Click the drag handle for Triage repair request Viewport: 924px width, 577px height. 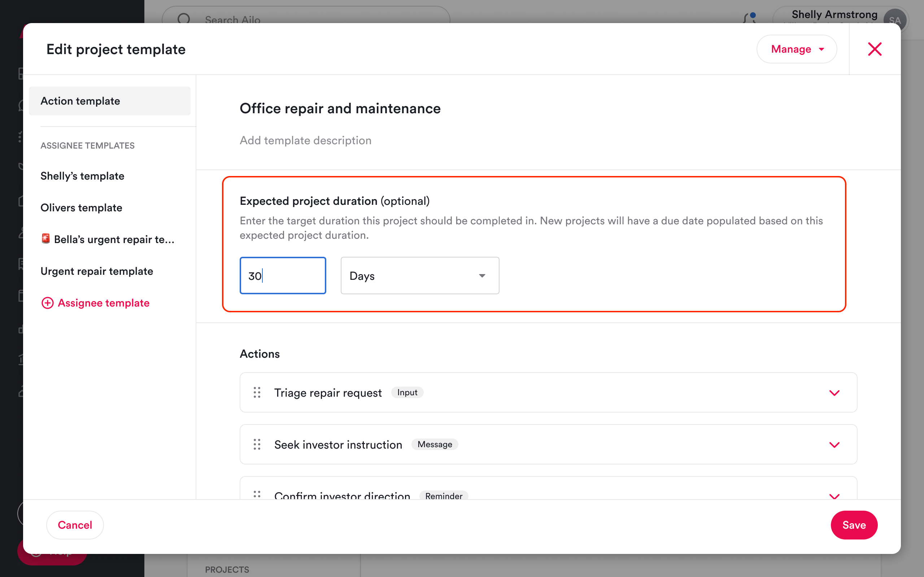tap(257, 392)
